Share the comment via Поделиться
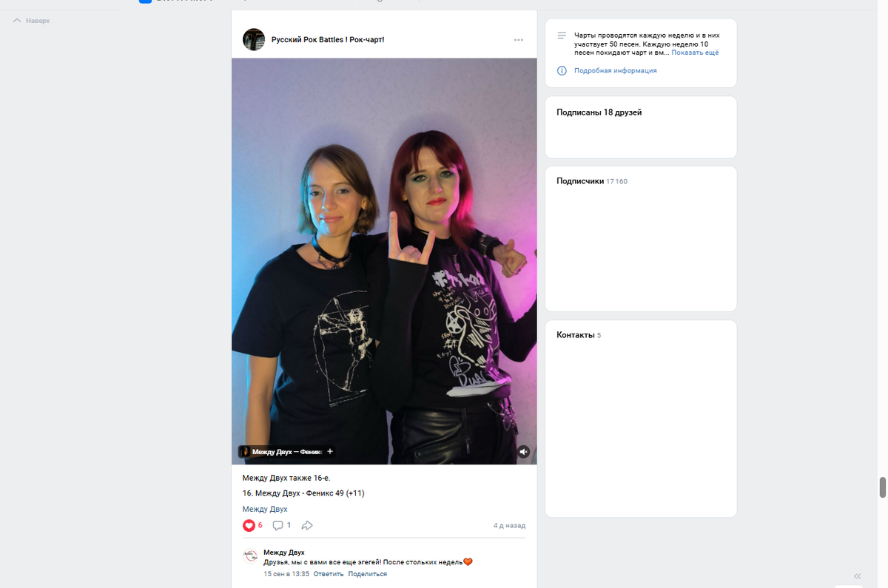The width and height of the screenshot is (888, 588). tap(368, 574)
